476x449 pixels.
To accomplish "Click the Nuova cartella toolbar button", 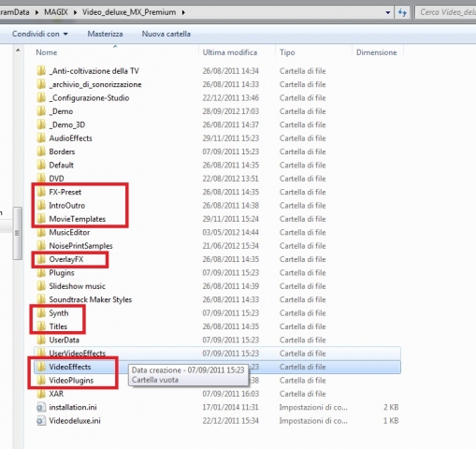I will pos(166,34).
